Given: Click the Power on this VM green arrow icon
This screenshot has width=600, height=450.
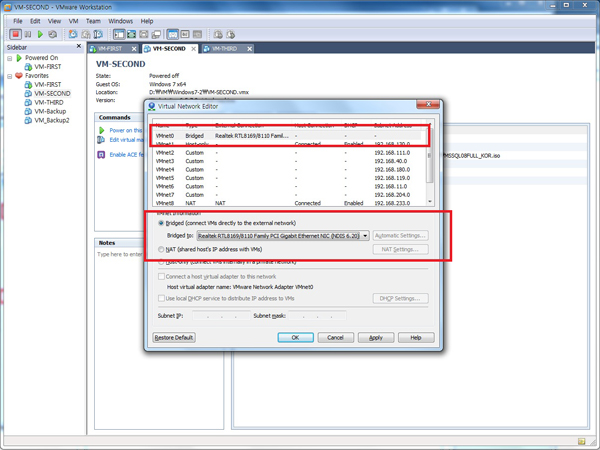Looking at the screenshot, I should [x=102, y=130].
